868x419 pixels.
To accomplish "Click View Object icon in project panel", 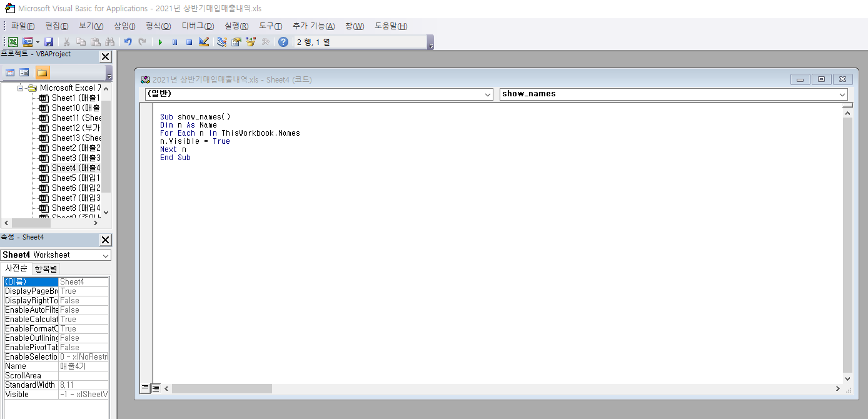I will [24, 73].
